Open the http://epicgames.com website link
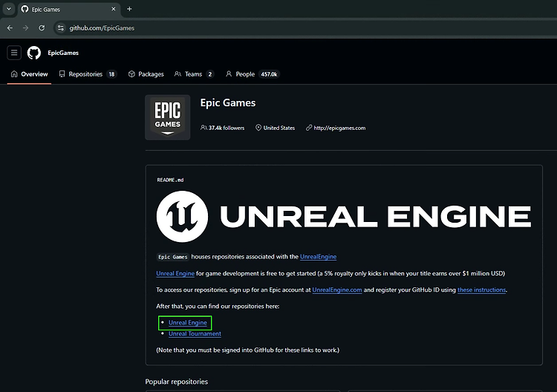The height and width of the screenshot is (392, 557). pyautogui.click(x=339, y=128)
